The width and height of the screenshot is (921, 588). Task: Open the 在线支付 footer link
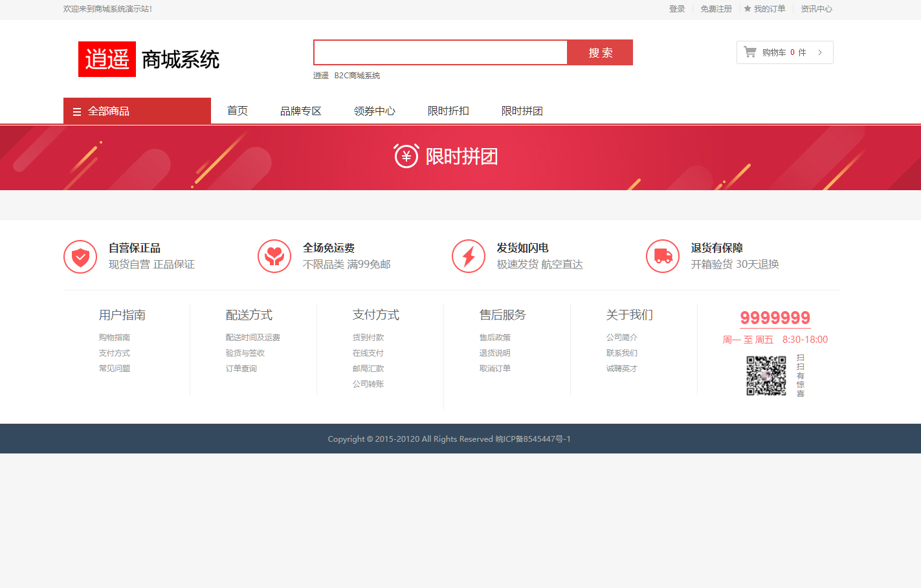(368, 353)
